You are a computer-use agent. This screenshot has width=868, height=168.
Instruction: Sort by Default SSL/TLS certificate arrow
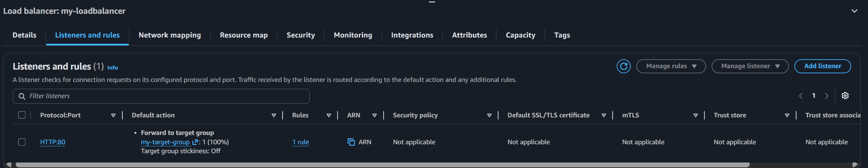[x=604, y=115]
